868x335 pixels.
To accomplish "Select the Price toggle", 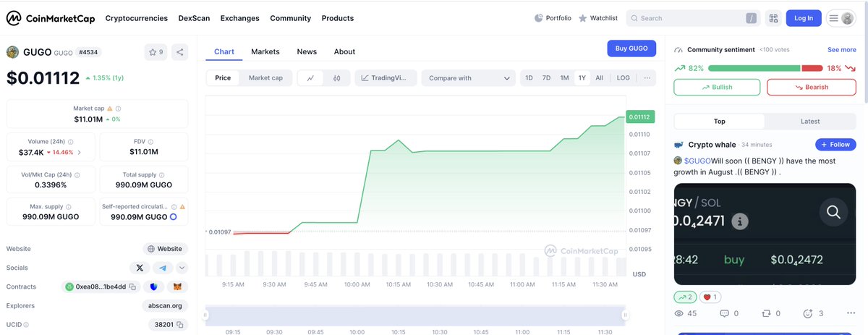I will (x=223, y=78).
